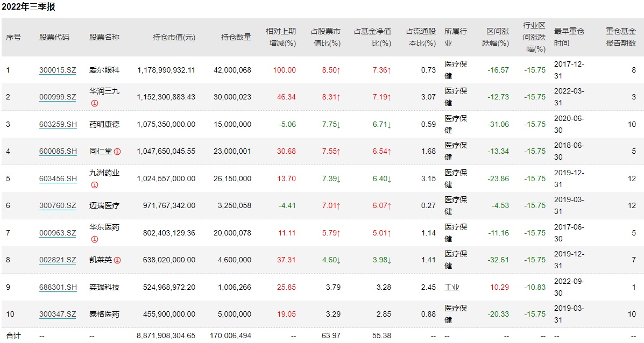Image resolution: width=644 pixels, height=343 pixels.
Task: Click market value 1,075,350,000.00
Action: (166, 124)
